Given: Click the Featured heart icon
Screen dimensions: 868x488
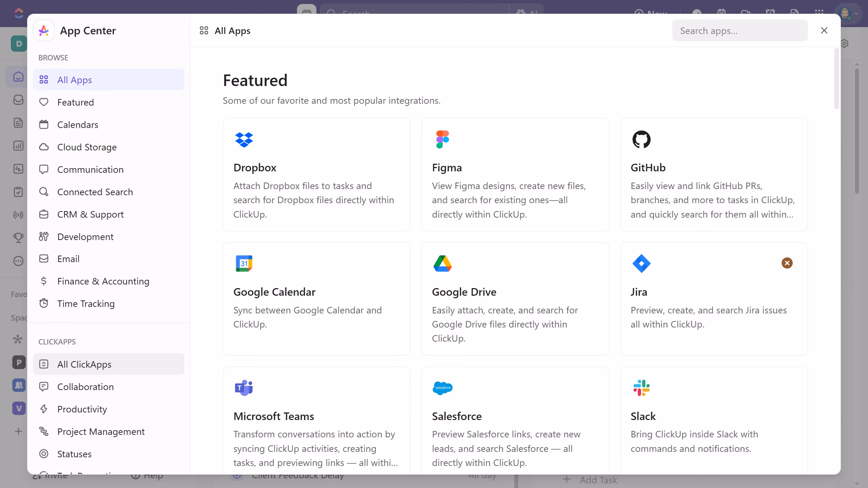Looking at the screenshot, I should tap(44, 102).
